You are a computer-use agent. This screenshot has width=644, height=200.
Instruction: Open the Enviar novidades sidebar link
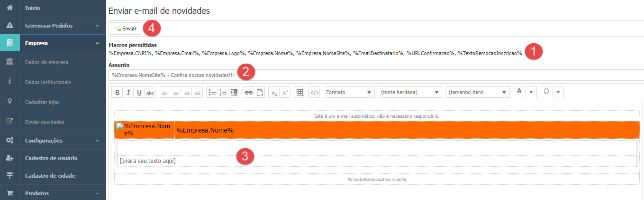pos(45,122)
